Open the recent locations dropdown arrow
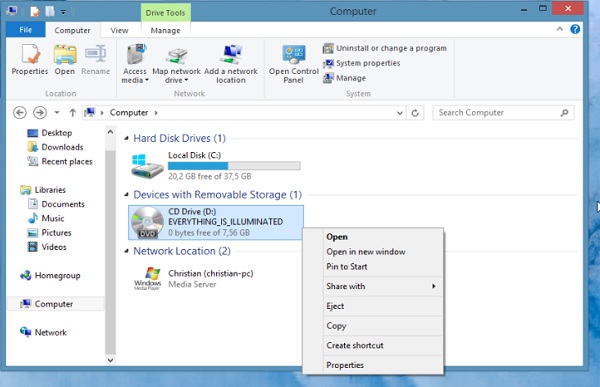 coord(57,113)
